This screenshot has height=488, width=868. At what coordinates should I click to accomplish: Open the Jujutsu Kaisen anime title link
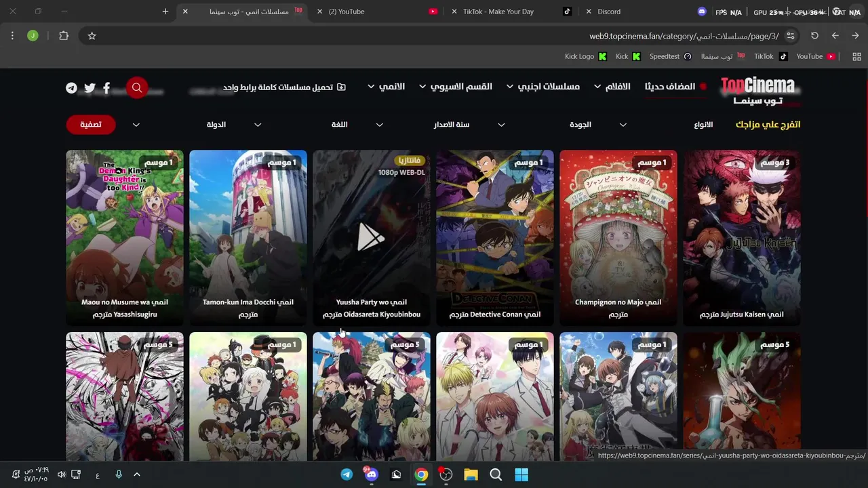click(x=741, y=314)
